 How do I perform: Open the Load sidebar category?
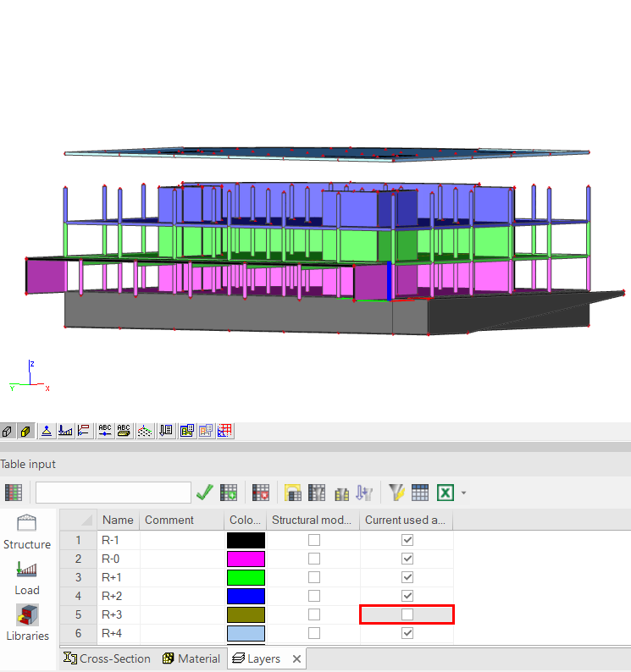pos(27,578)
